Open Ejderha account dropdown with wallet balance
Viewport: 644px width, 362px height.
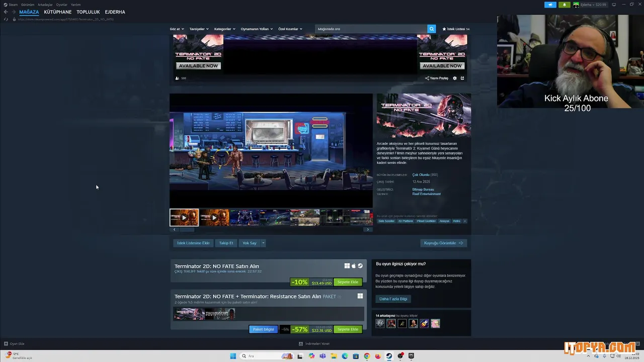click(x=590, y=5)
